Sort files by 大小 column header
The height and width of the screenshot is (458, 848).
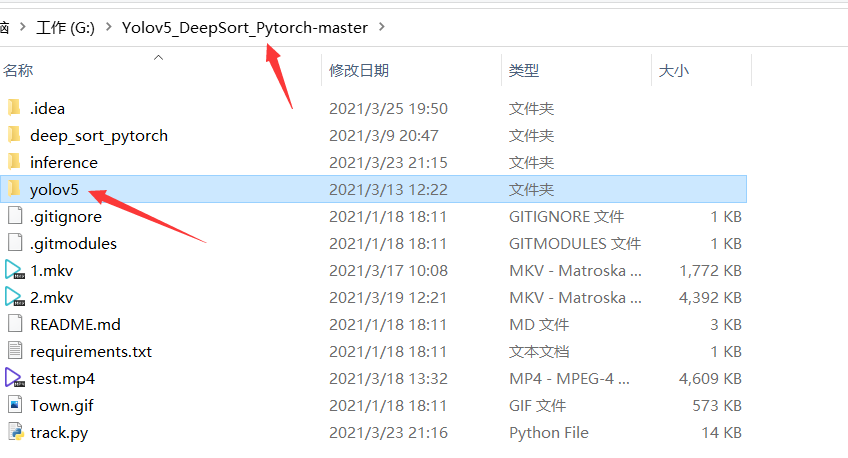click(x=674, y=70)
